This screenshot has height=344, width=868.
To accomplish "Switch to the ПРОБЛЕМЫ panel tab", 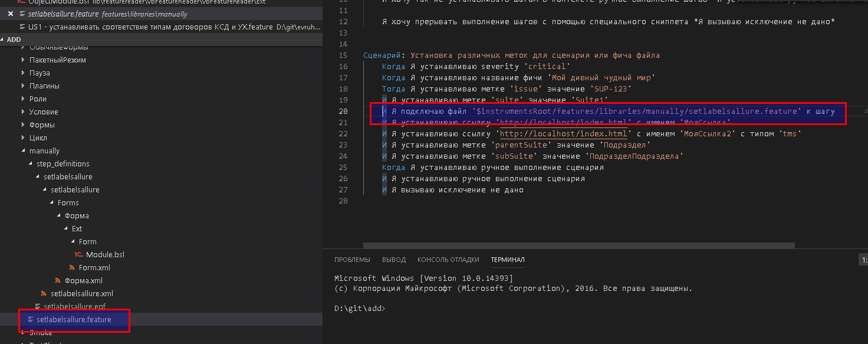I will (x=353, y=260).
